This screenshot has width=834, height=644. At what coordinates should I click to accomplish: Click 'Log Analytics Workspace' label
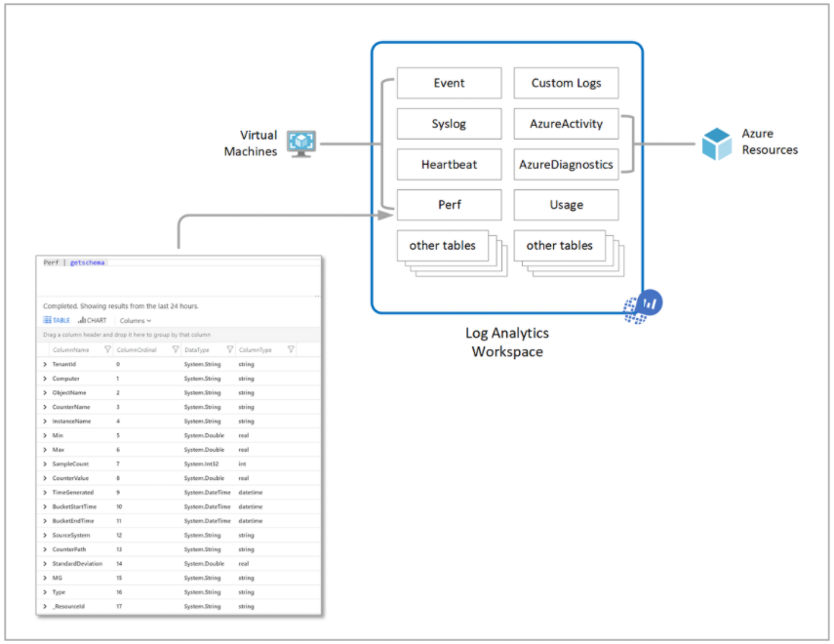click(x=507, y=342)
